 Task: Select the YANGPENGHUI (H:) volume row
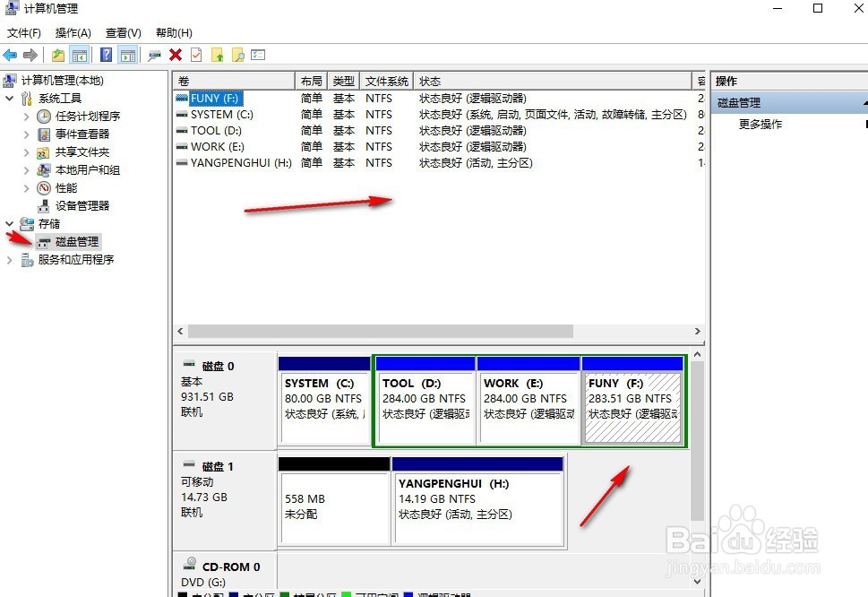[439, 163]
